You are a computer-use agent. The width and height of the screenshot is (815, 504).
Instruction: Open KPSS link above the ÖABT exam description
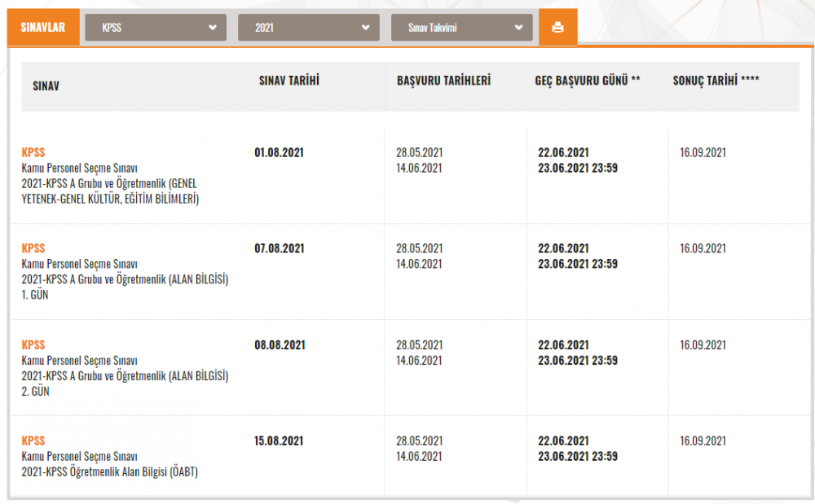pyautogui.click(x=33, y=440)
